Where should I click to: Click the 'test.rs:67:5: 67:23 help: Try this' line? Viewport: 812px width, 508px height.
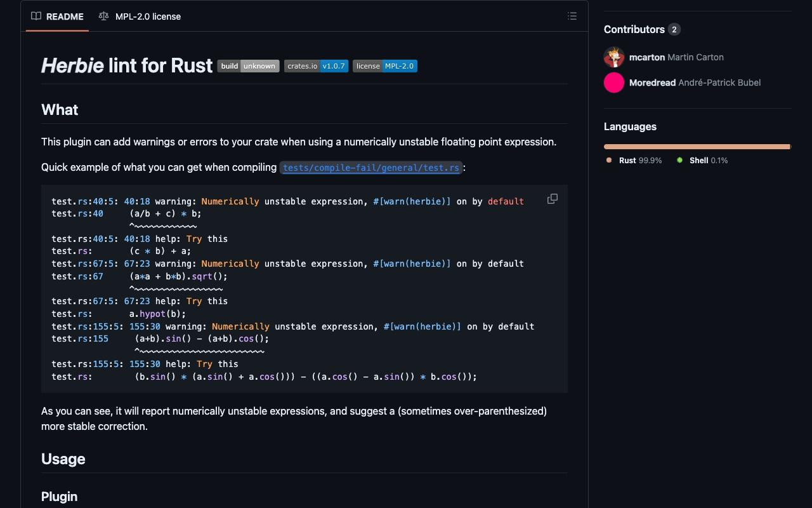click(x=140, y=301)
